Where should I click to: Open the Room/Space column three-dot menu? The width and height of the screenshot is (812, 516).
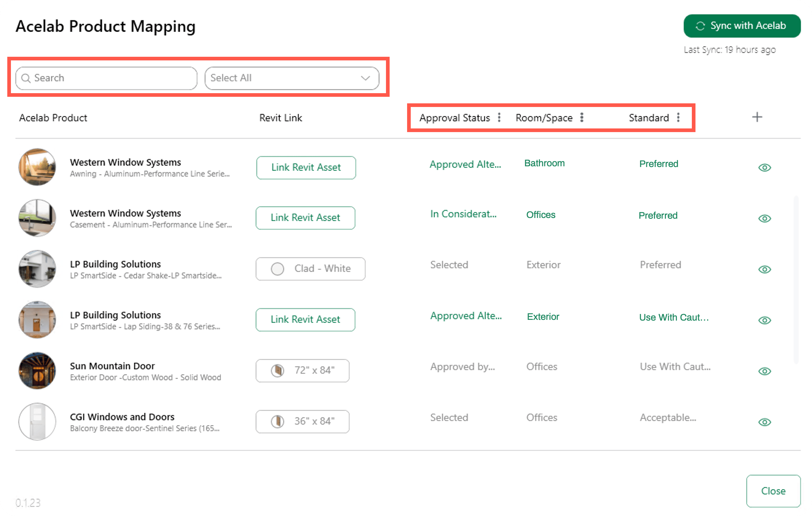582,117
